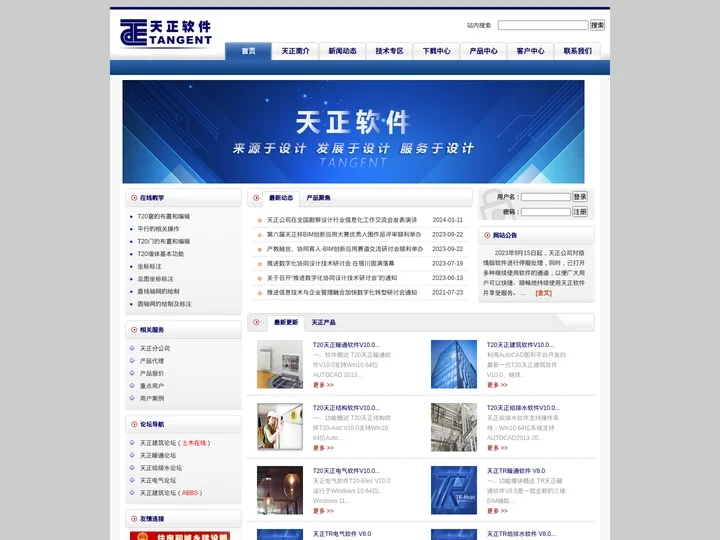The width and height of the screenshot is (720, 540).
Task: Open the 技术专区 navigation tab
Action: [389, 51]
